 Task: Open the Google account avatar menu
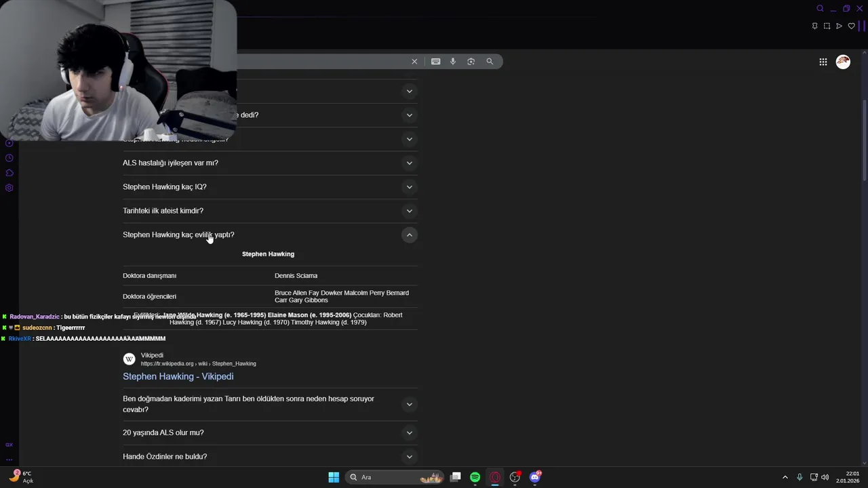coord(843,62)
